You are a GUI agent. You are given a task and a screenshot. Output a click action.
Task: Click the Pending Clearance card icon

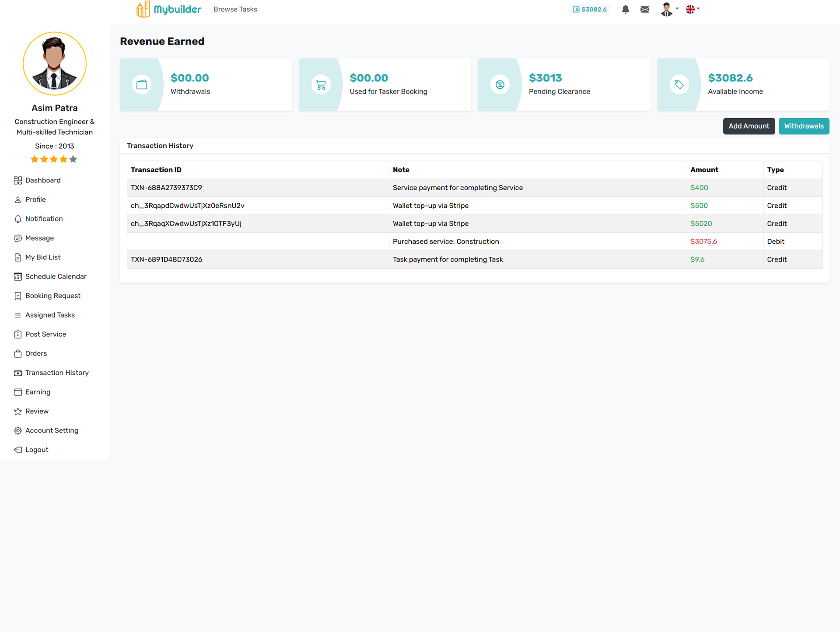point(500,84)
